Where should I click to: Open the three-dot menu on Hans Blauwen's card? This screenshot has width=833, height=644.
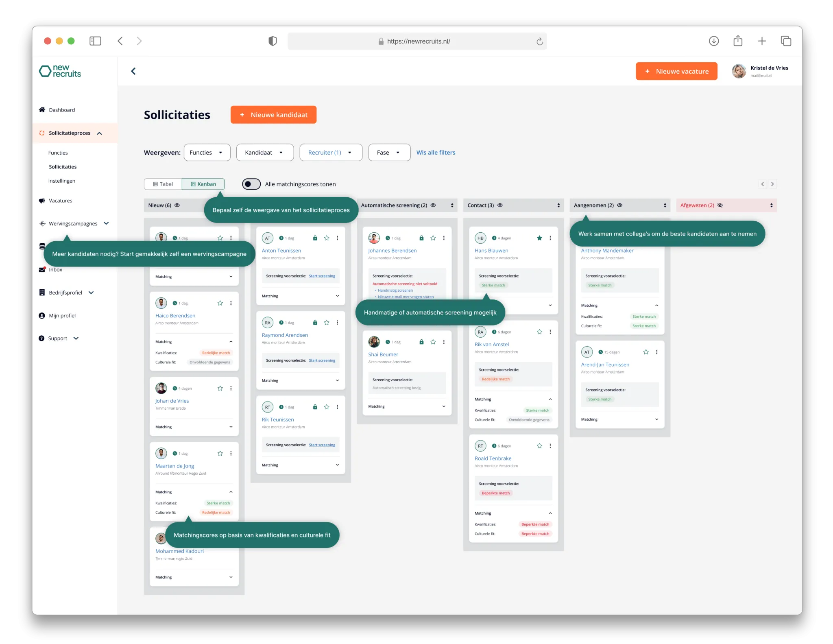point(551,238)
